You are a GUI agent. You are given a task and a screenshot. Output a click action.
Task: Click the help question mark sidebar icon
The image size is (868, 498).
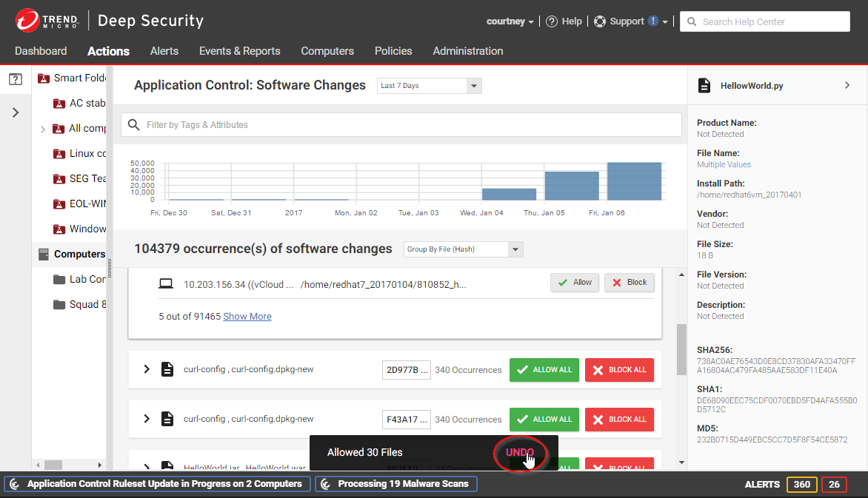pos(15,78)
